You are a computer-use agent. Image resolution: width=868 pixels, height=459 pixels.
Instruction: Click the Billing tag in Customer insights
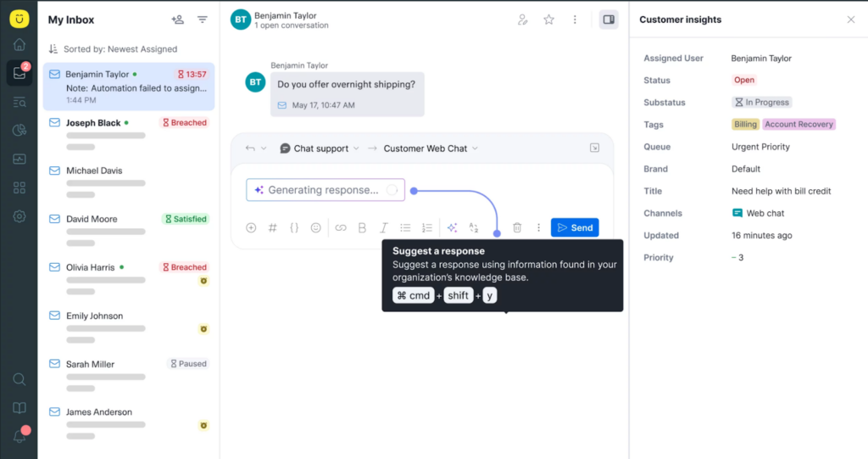745,124
